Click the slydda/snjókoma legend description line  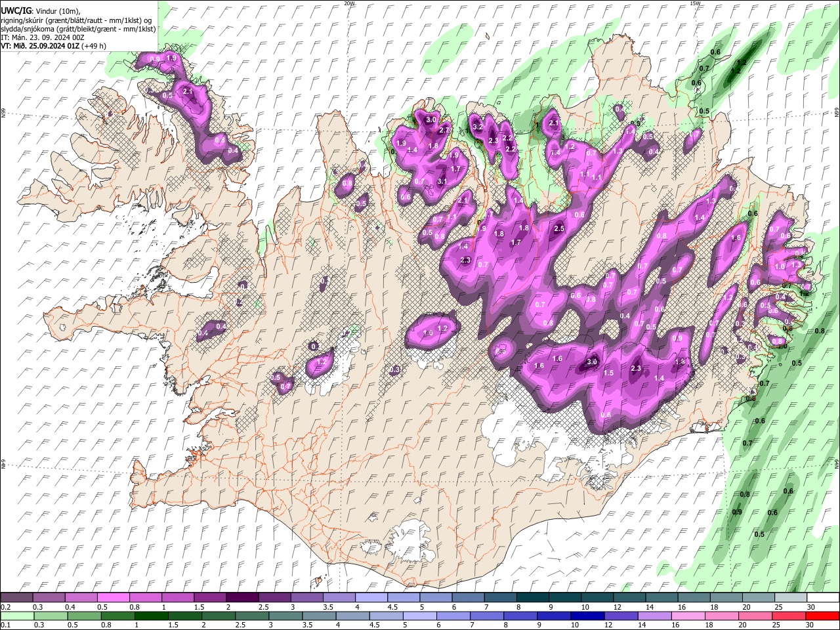pyautogui.click(x=78, y=29)
